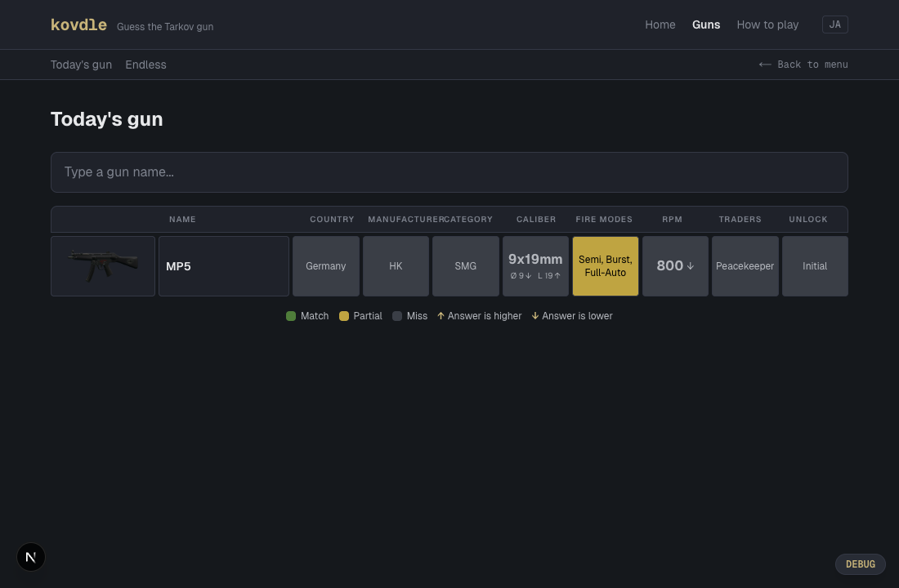The height and width of the screenshot is (588, 899).
Task: Go back to menu via arrow link
Action: 803,65
